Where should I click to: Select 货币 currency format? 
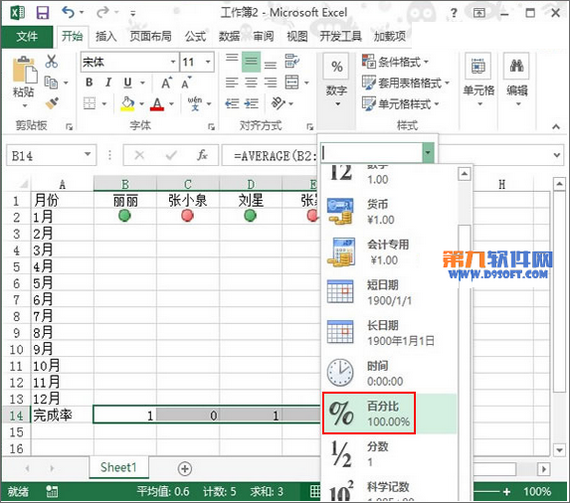(389, 212)
